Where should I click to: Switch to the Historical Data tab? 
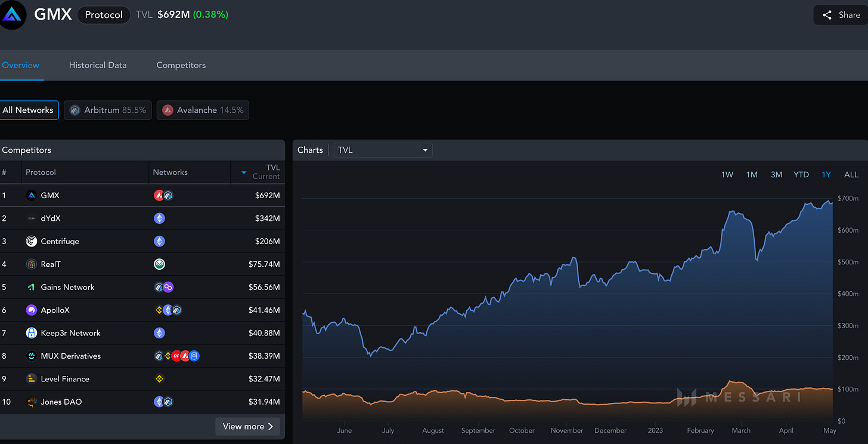(x=98, y=65)
